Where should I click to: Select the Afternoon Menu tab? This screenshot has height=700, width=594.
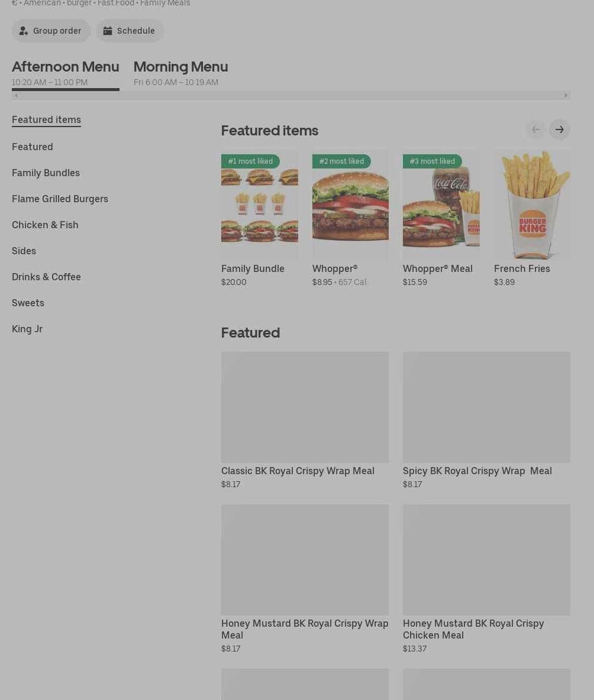[66, 74]
